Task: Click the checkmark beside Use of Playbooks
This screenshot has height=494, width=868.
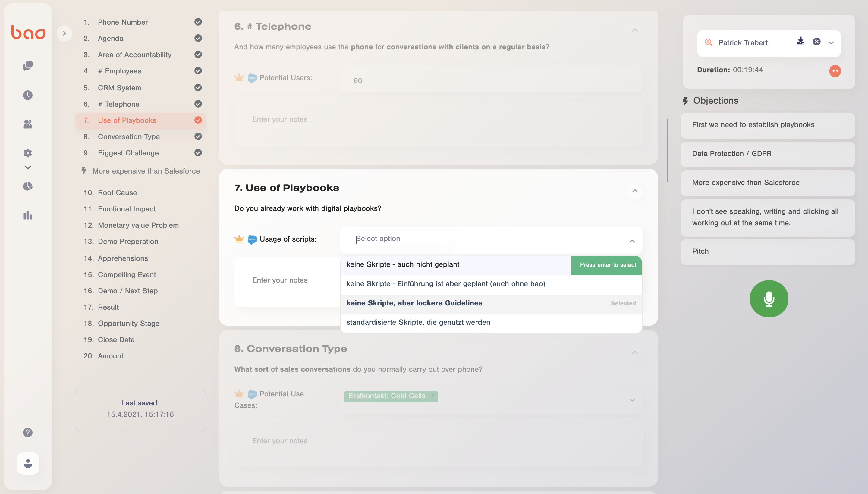Action: (198, 120)
